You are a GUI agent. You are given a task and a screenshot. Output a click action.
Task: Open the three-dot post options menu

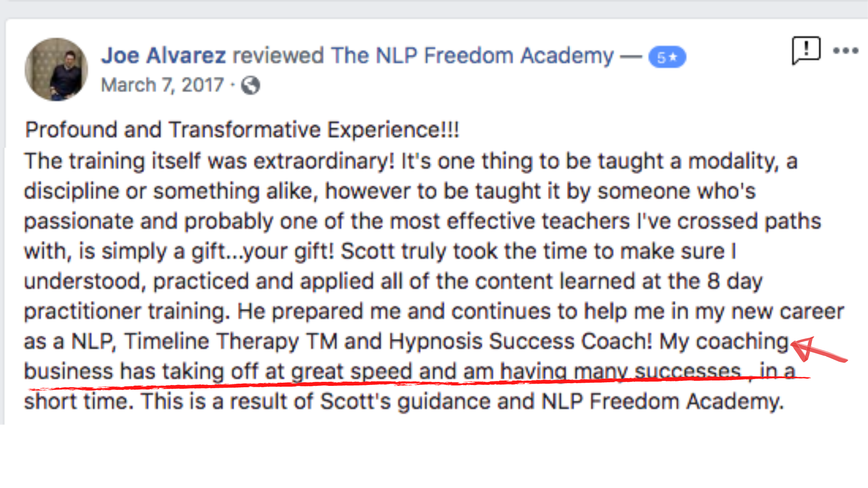845,51
